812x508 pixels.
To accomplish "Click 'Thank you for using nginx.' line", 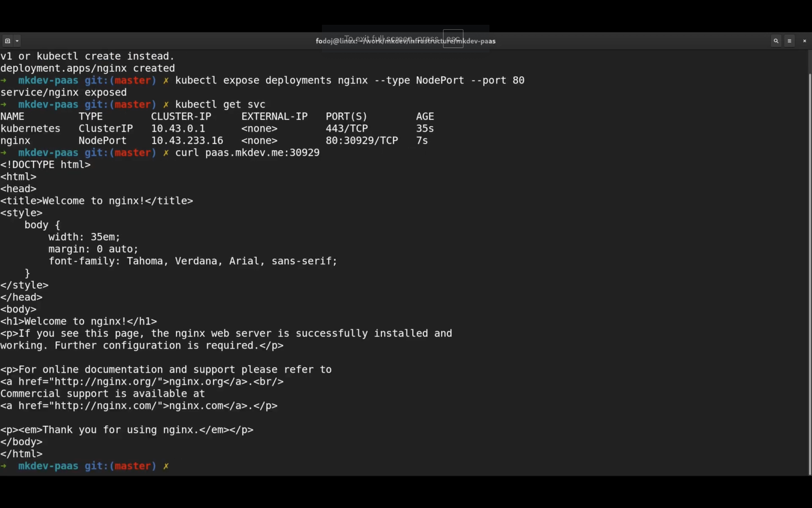I will point(126,430).
